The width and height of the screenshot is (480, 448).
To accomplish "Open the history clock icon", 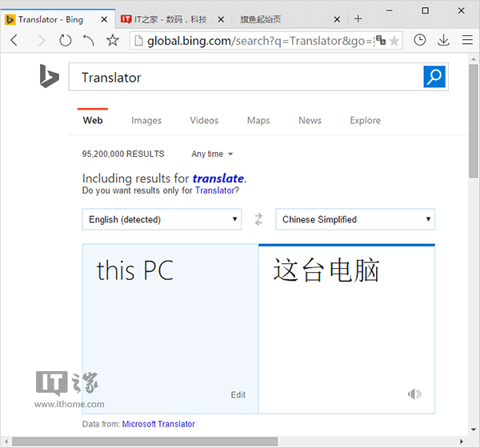I will [x=420, y=40].
